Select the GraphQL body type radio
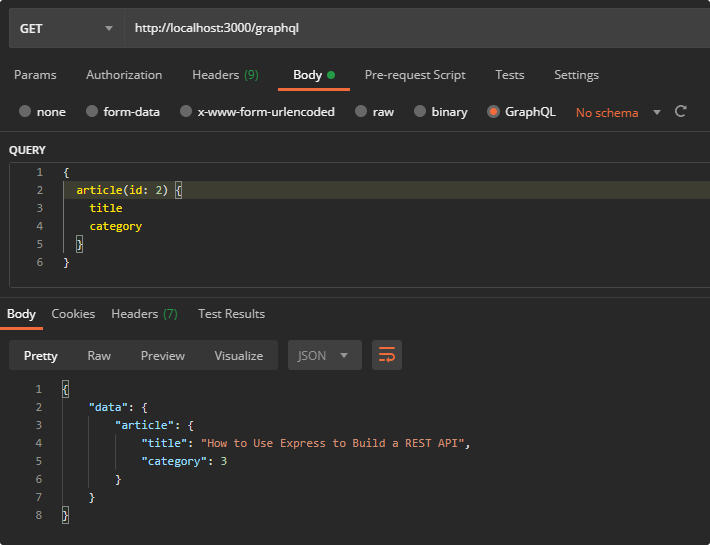710x545 pixels. [x=494, y=112]
